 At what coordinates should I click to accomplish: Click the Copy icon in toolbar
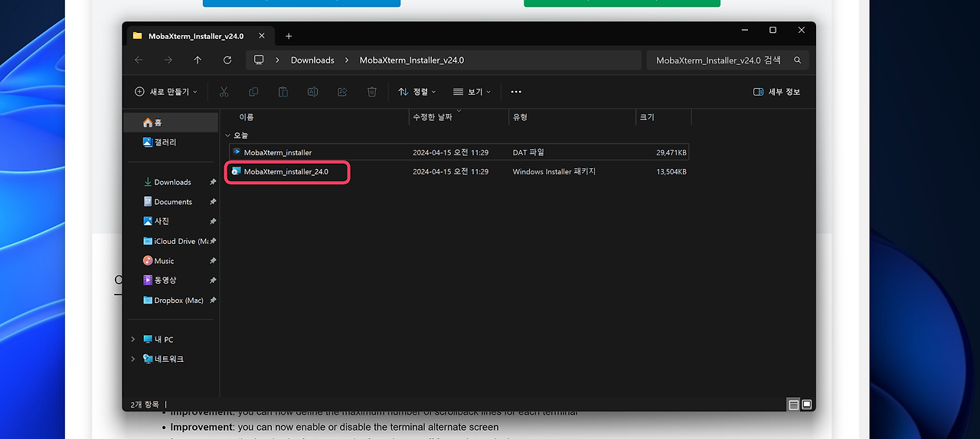tap(253, 92)
